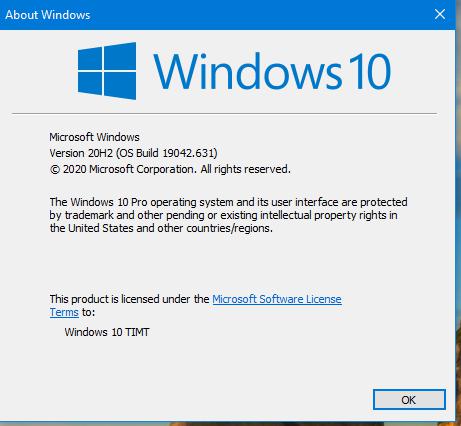Viewport: 461px width, 426px height.
Task: Click the Version 20H2 text
Action: (x=81, y=153)
